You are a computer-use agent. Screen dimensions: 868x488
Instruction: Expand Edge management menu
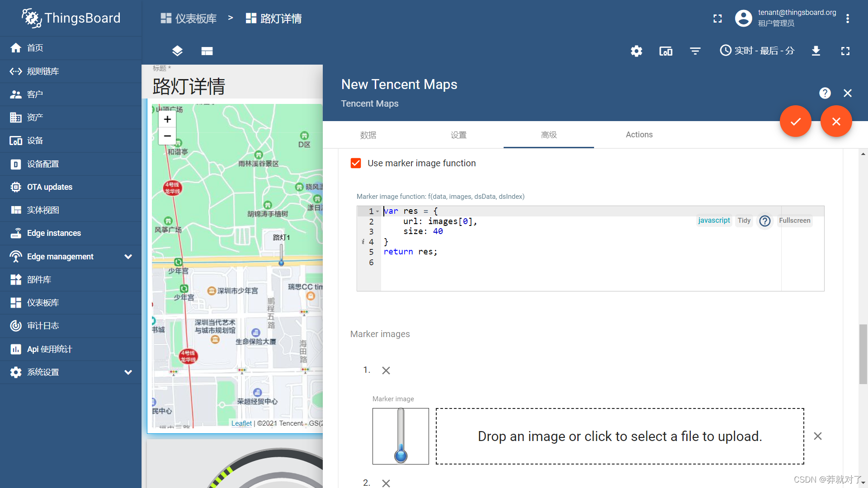[x=128, y=257]
